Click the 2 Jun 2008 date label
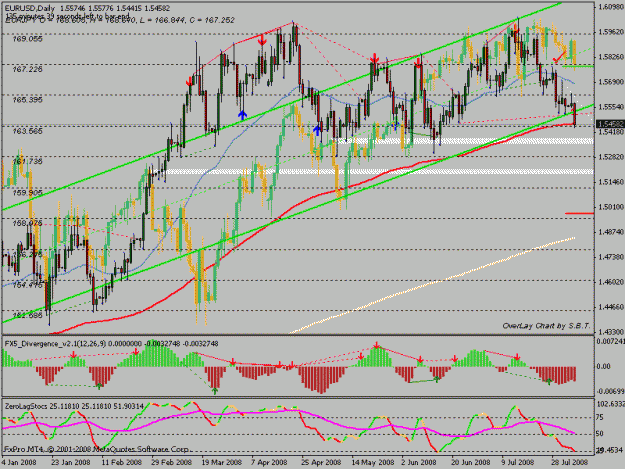Screen dimensions: 625x469 (419, 463)
